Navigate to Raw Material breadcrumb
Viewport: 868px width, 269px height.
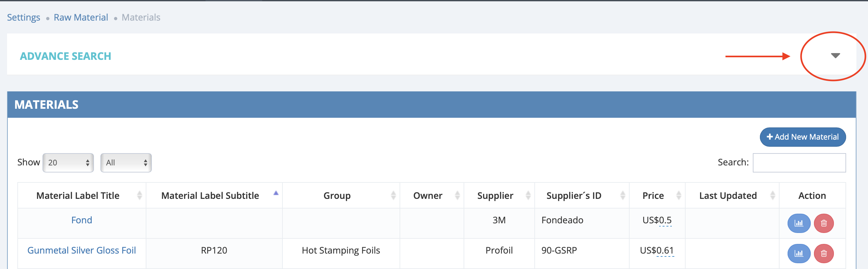(x=81, y=17)
